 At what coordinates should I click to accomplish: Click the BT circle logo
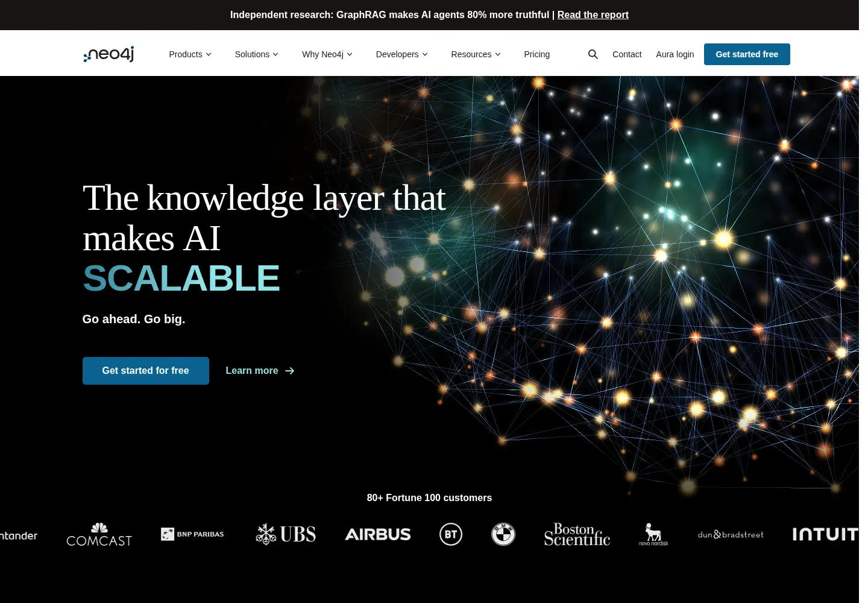(451, 534)
